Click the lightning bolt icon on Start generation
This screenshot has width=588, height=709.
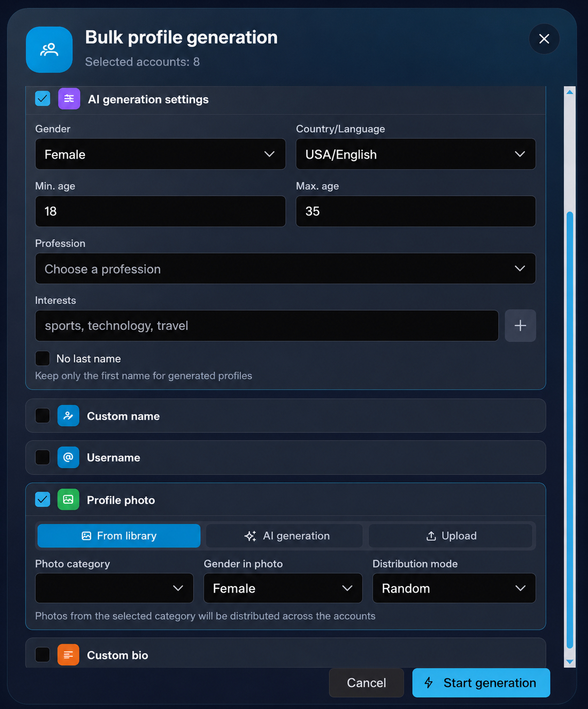pyautogui.click(x=428, y=683)
